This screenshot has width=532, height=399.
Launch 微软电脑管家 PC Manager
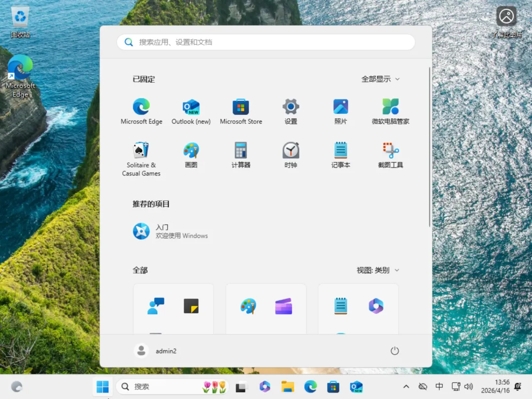(x=391, y=111)
